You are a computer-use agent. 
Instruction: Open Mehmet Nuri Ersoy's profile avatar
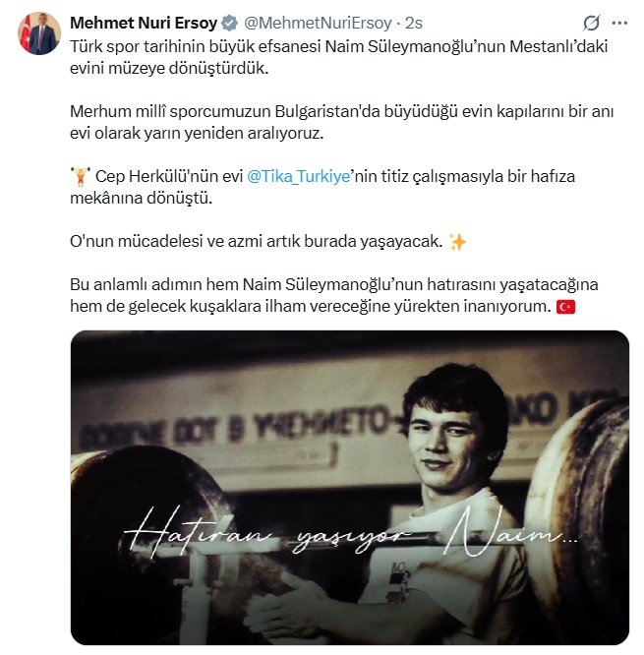pos(39,33)
